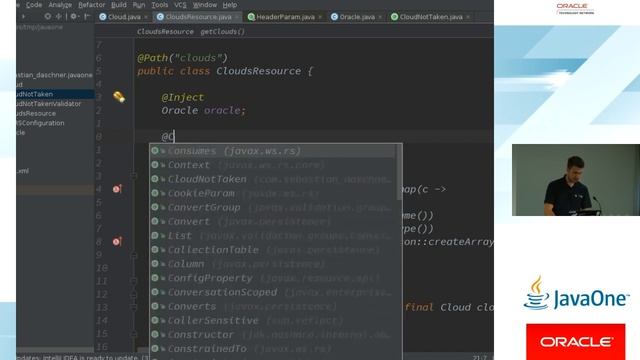The height and width of the screenshot is (360, 640).
Task: Choose List completion suggestion
Action: [x=273, y=236]
